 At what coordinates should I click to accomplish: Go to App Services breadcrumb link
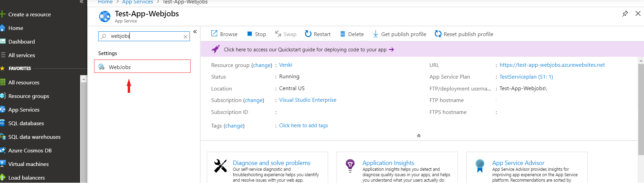[x=138, y=2]
